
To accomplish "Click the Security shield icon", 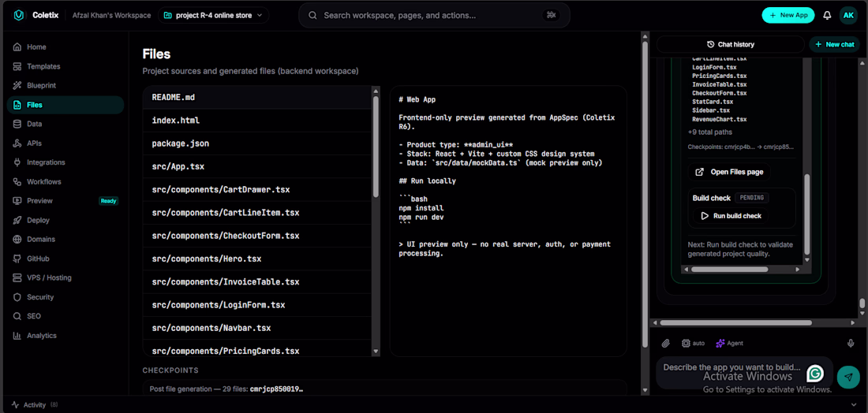I will click(x=17, y=297).
